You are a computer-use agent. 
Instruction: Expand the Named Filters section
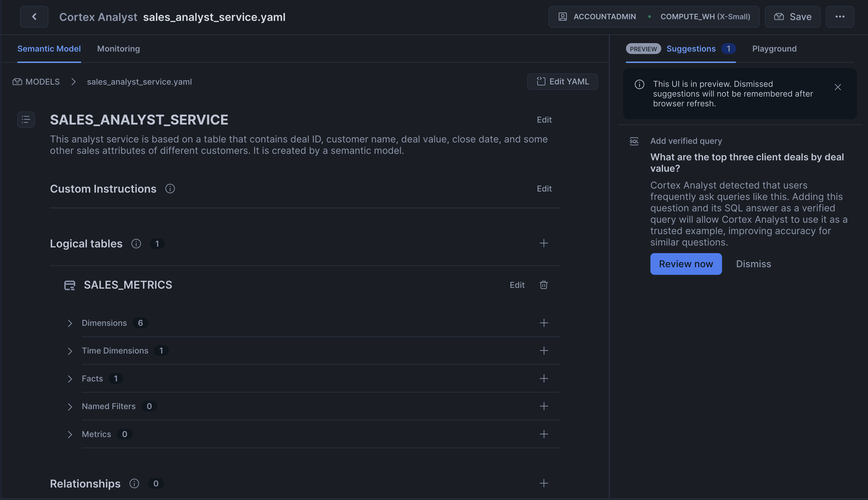tap(70, 407)
